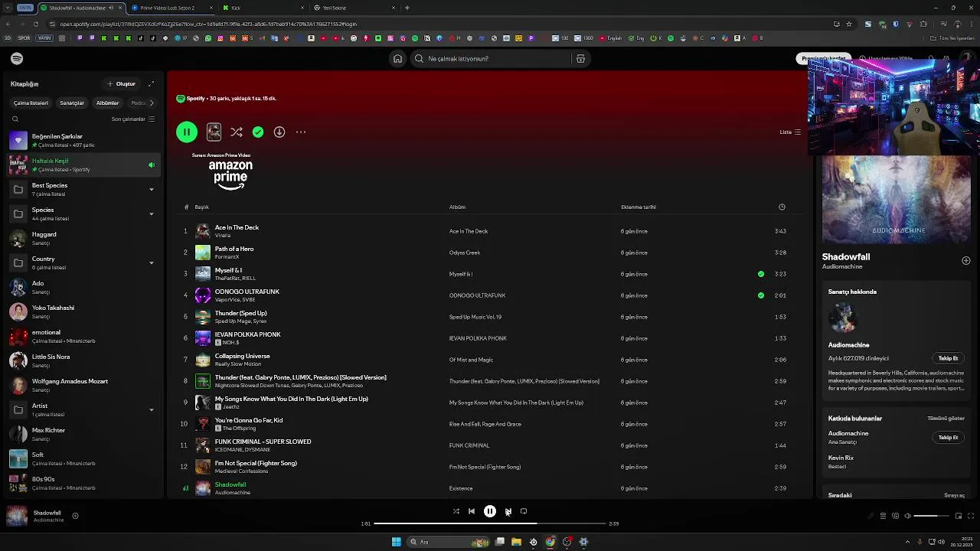Switch to the Kick browser tab
The height and width of the screenshot is (551, 980).
pyautogui.click(x=262, y=8)
